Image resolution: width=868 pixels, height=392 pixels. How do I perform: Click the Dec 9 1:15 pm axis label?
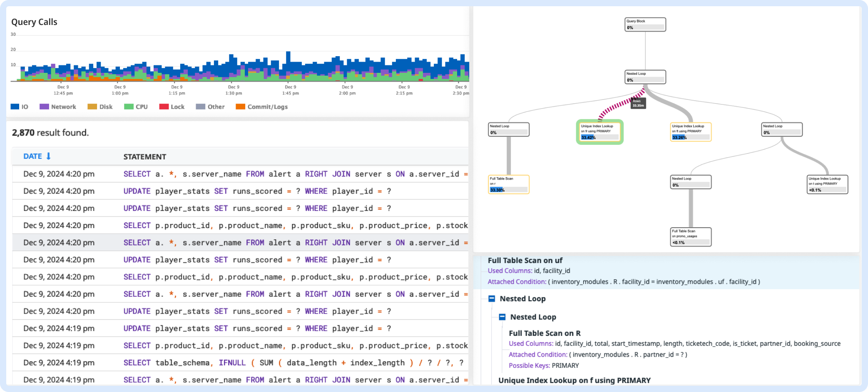click(177, 90)
